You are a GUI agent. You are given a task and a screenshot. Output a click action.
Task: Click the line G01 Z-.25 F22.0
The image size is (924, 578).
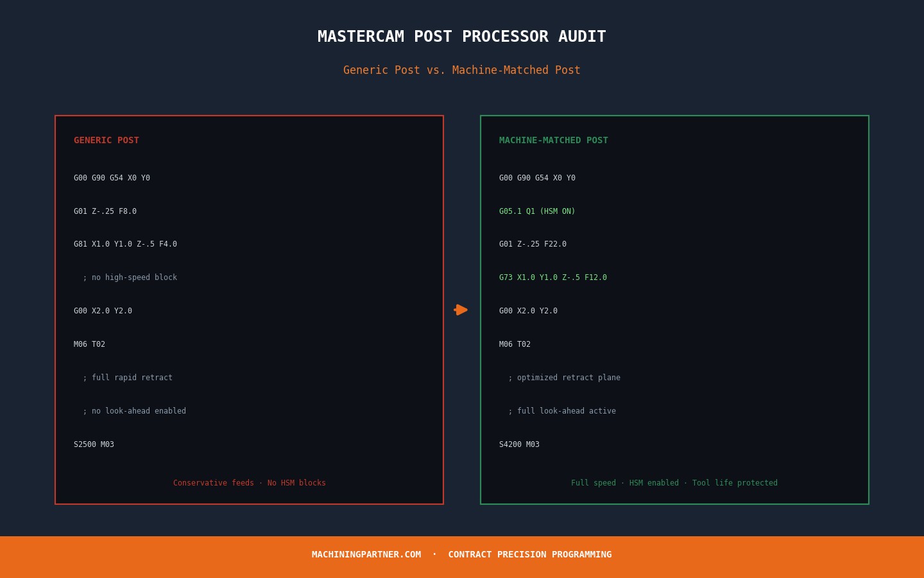coord(533,244)
